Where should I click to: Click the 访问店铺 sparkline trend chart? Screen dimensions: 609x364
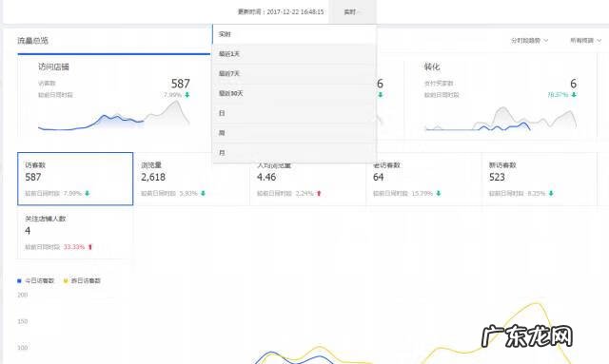pyautogui.click(x=114, y=116)
